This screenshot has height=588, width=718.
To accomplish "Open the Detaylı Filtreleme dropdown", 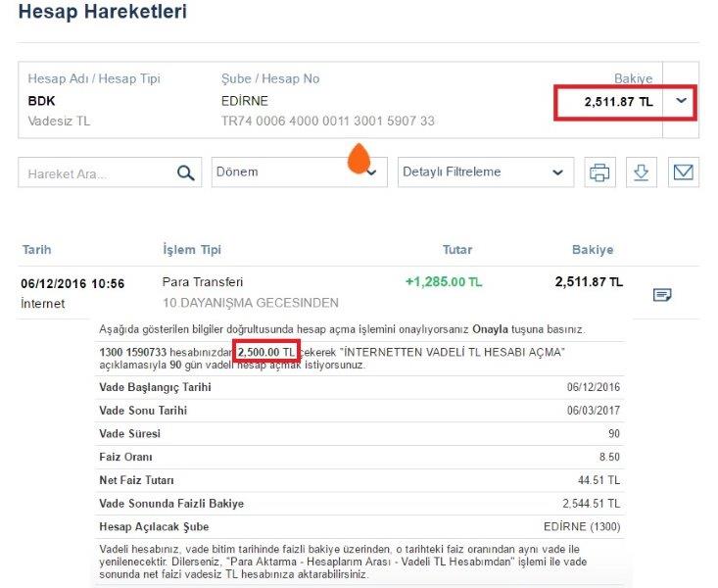I will tap(485, 172).
